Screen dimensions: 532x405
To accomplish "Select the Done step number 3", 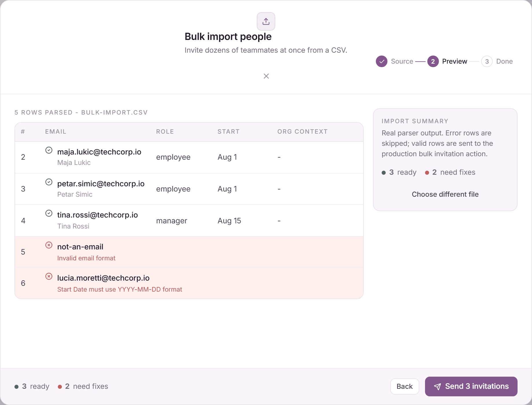I will (x=487, y=61).
